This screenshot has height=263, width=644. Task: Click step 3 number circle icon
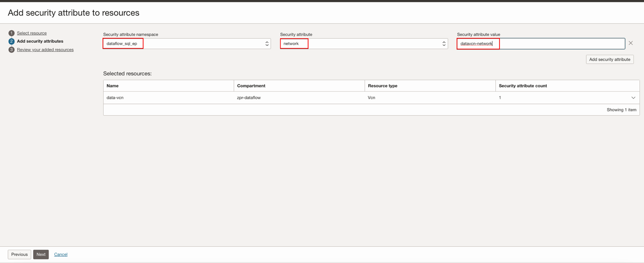(12, 50)
